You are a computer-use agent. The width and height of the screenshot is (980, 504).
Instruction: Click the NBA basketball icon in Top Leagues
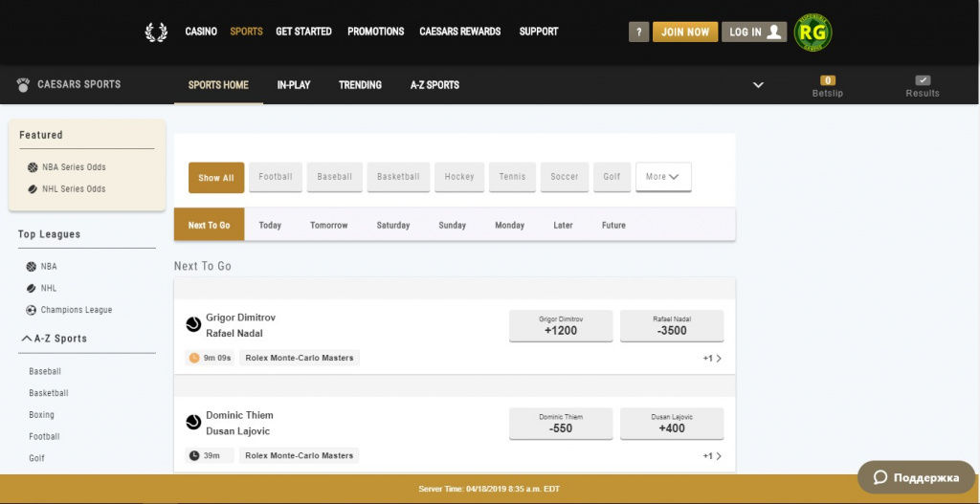(x=32, y=267)
